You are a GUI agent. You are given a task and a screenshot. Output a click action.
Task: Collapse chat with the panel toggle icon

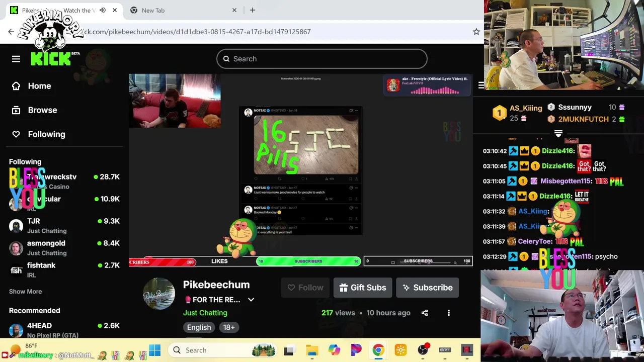[481, 85]
